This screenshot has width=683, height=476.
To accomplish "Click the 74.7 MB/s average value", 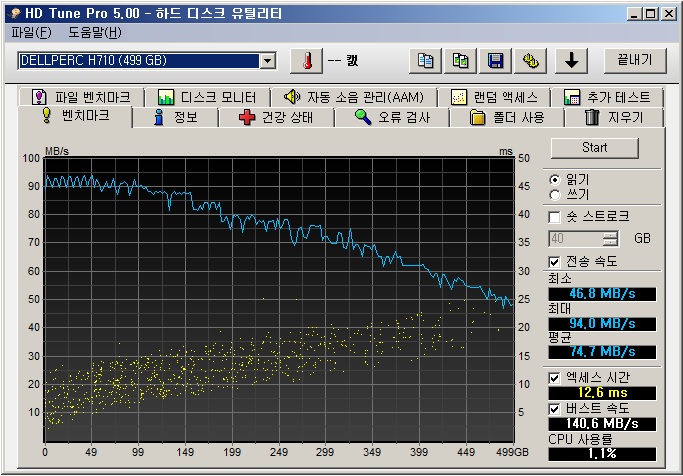I will pyautogui.click(x=602, y=352).
